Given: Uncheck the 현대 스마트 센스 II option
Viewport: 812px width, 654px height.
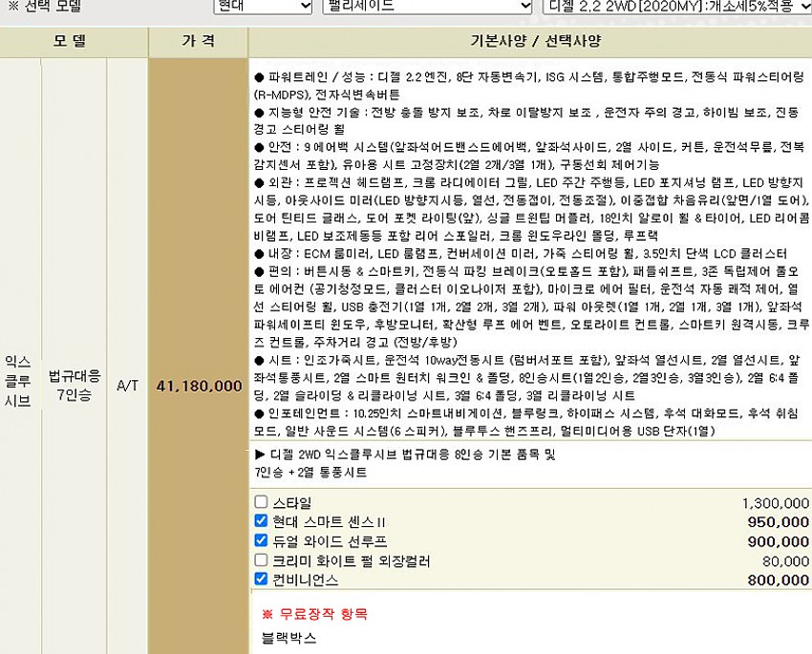Looking at the screenshot, I should (261, 521).
